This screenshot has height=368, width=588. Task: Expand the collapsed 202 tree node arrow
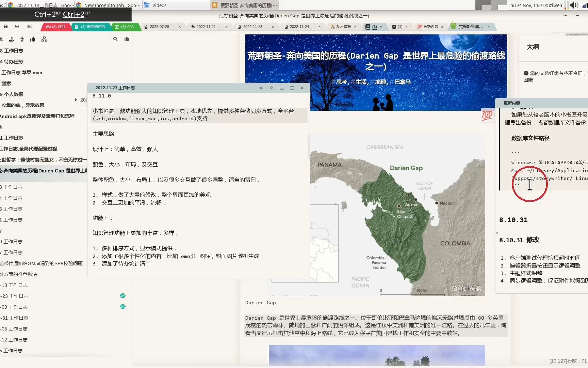coord(76,100)
